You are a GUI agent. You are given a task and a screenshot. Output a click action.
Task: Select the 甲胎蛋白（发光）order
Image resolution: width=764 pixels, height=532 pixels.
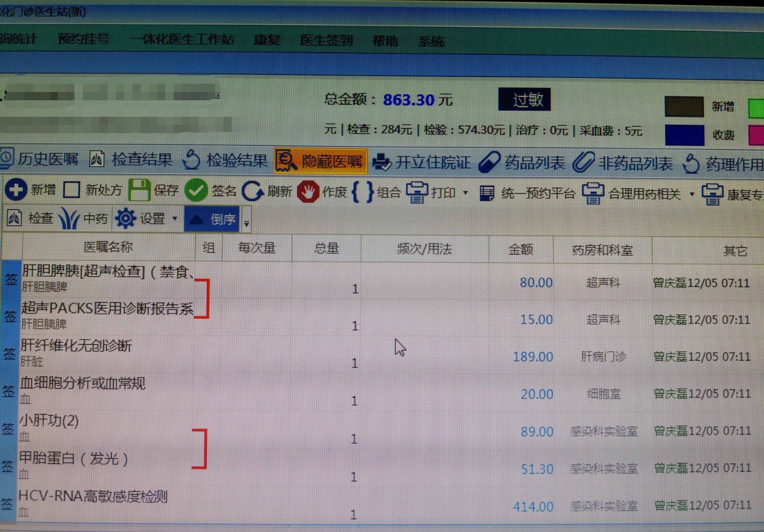(x=382, y=466)
